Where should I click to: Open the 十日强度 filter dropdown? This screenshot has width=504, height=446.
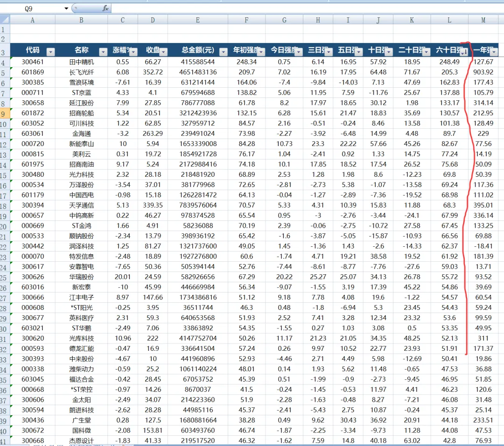pyautogui.click(x=389, y=52)
